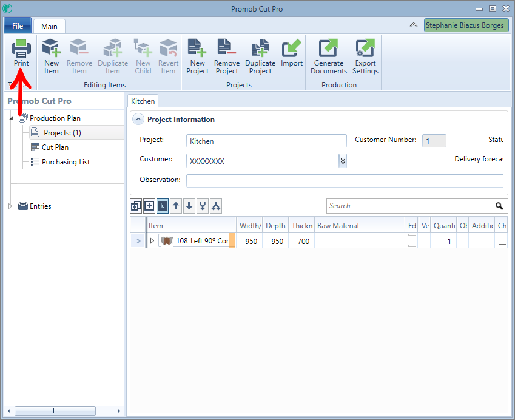Click the Additic column header
Image resolution: width=515 pixels, height=420 pixels.
click(x=482, y=225)
